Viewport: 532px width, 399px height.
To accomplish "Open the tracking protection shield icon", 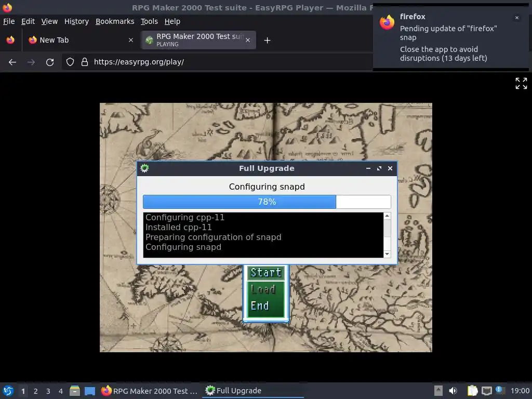I will coord(70,62).
